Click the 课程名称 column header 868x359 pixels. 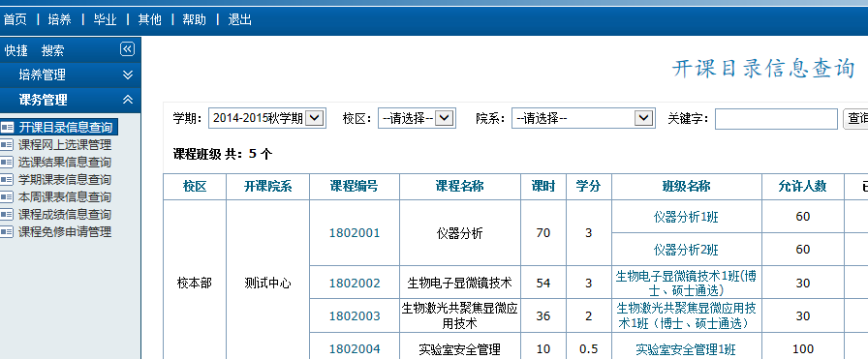(x=459, y=187)
